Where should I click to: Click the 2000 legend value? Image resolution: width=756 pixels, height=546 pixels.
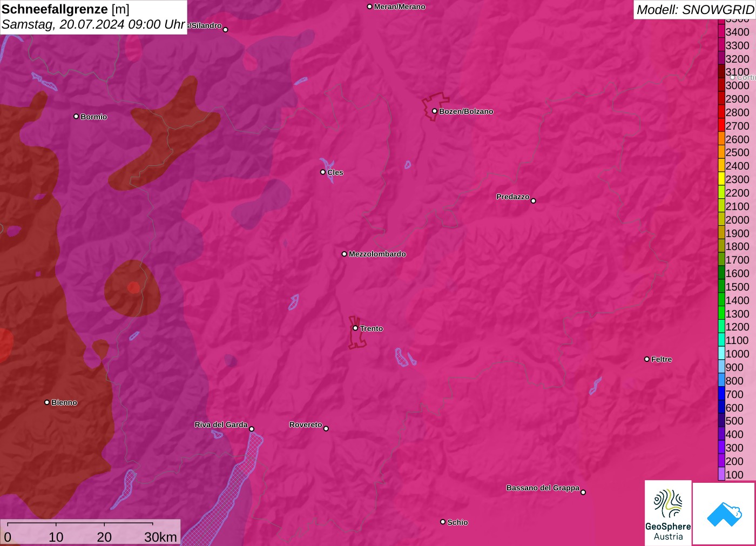coord(737,220)
